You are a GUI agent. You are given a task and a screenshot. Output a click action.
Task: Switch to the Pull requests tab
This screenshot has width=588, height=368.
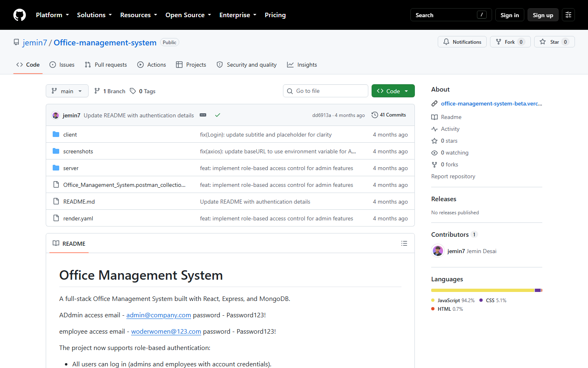coord(106,65)
